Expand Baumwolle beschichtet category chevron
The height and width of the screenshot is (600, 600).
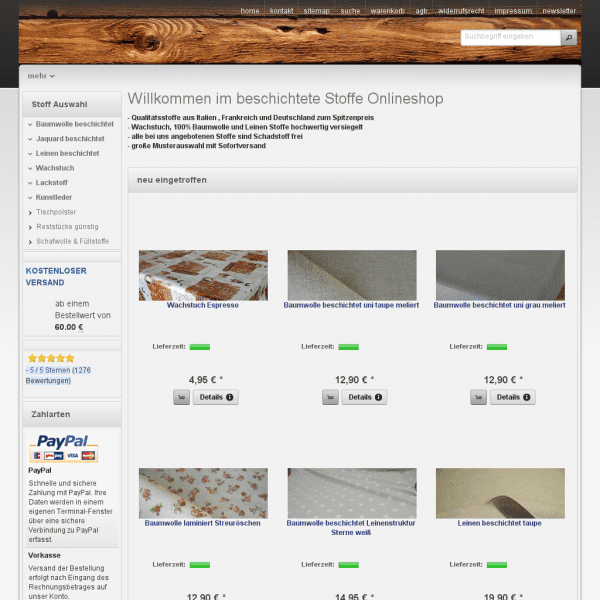pyautogui.click(x=30, y=124)
